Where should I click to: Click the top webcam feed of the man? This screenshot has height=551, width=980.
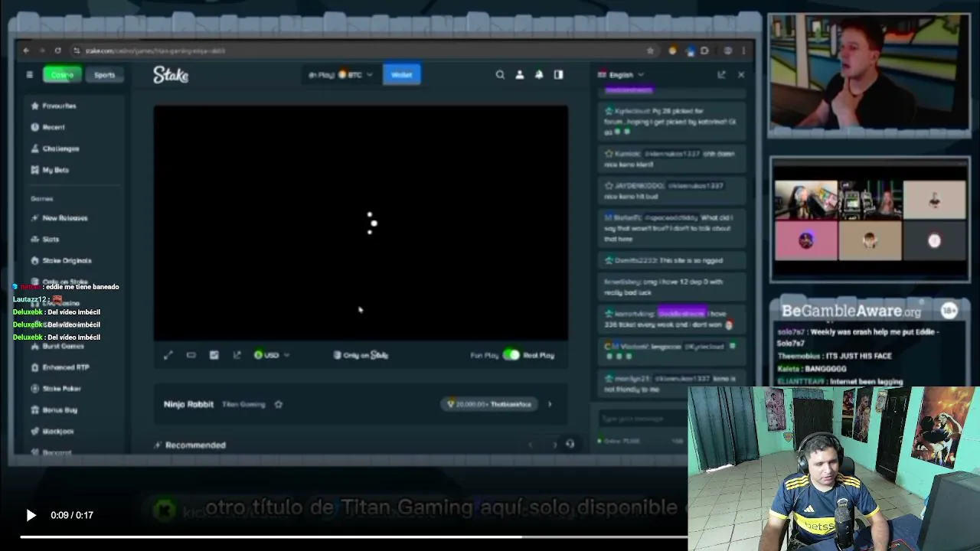click(869, 73)
